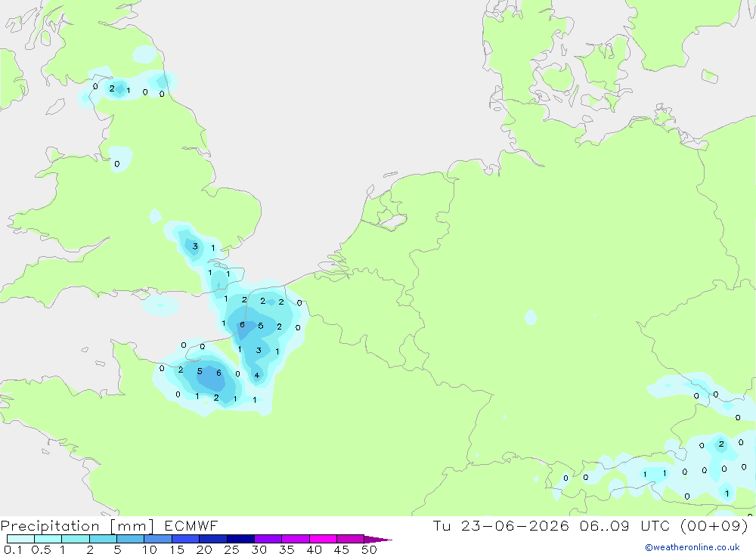Pick the 30–35 mm legend color swatch
The image size is (756, 554).
pyautogui.click(x=268, y=539)
